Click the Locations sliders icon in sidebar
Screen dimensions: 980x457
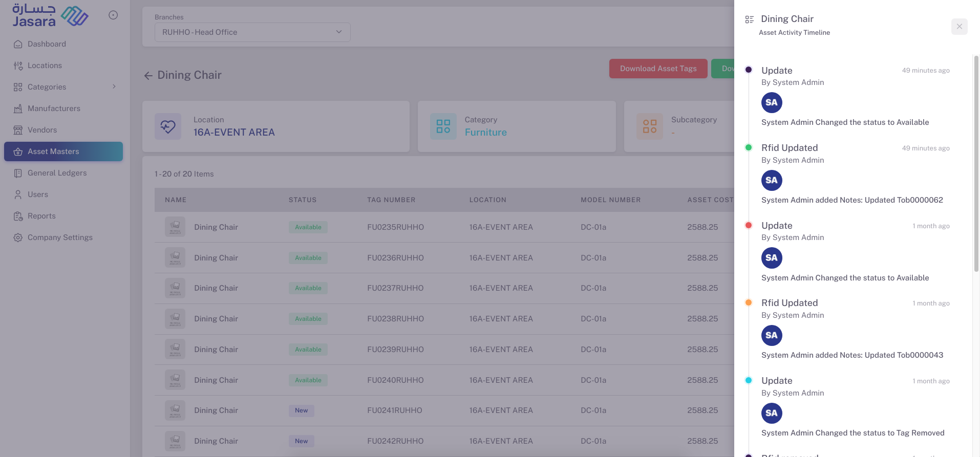[x=18, y=66]
